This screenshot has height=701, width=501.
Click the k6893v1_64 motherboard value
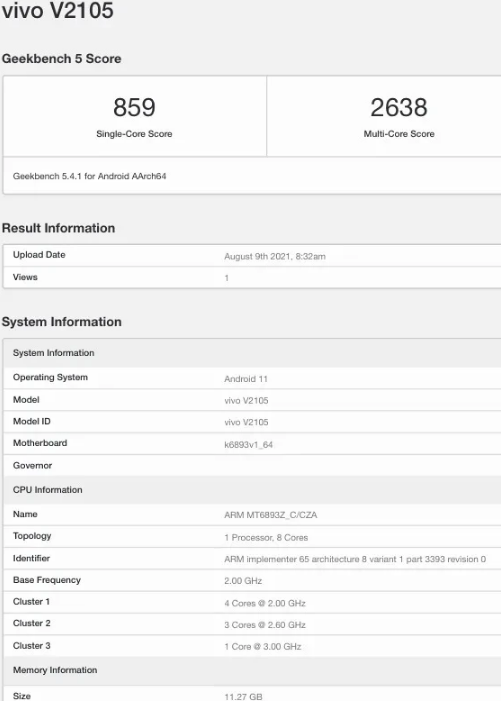pos(248,445)
